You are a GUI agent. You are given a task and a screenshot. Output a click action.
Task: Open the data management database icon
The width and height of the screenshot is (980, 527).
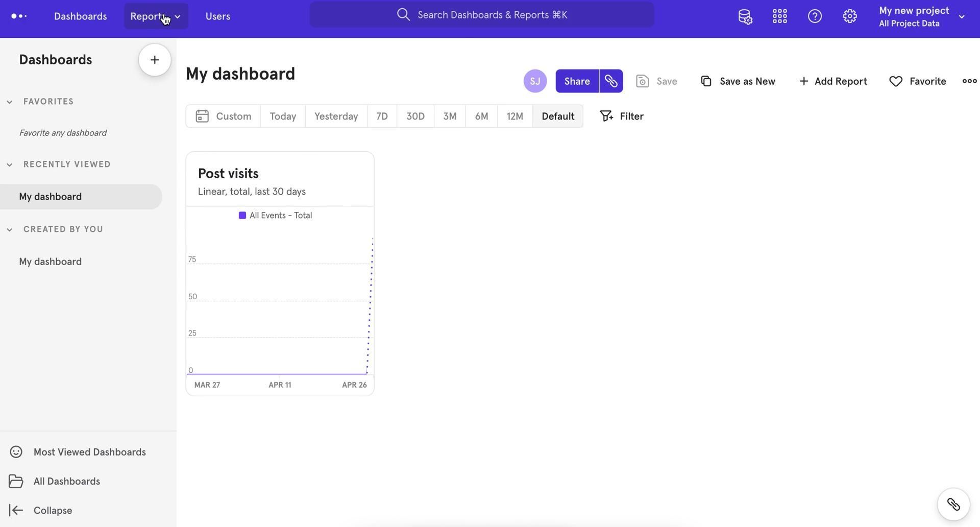[x=745, y=16]
